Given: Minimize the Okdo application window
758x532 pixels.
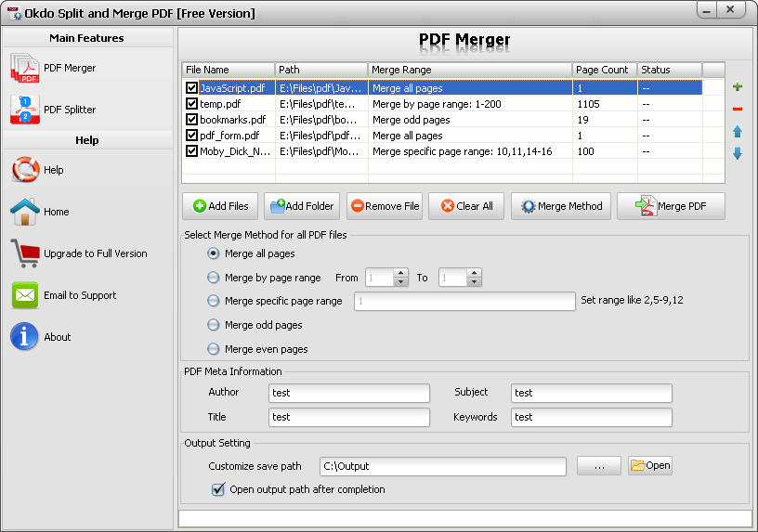Looking at the screenshot, I should click(x=707, y=10).
